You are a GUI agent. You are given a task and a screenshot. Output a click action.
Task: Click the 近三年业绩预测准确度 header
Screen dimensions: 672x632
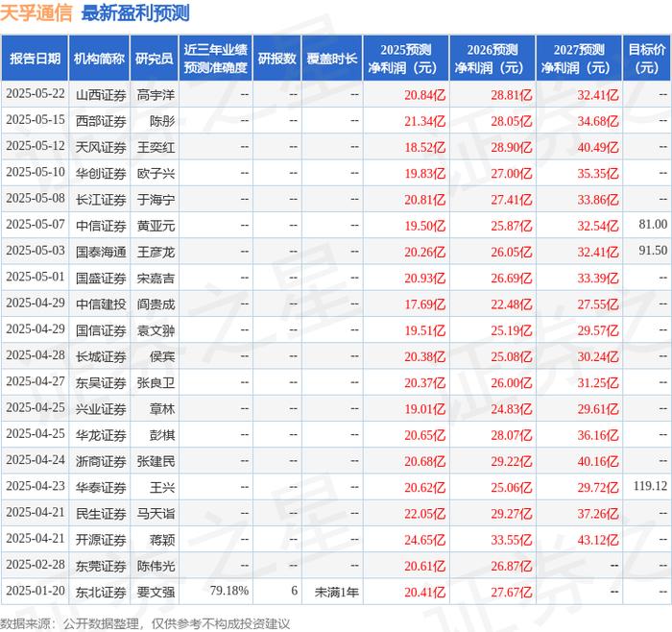pyautogui.click(x=216, y=59)
